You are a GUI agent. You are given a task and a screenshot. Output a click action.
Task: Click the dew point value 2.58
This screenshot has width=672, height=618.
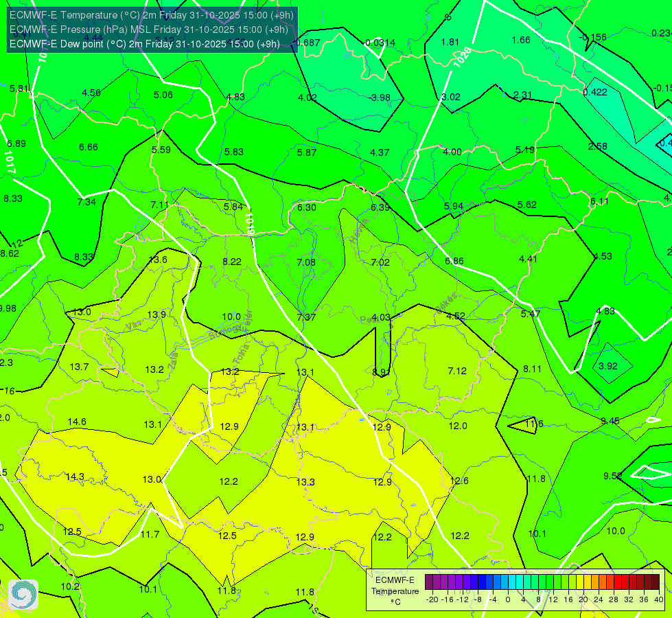coord(597,146)
